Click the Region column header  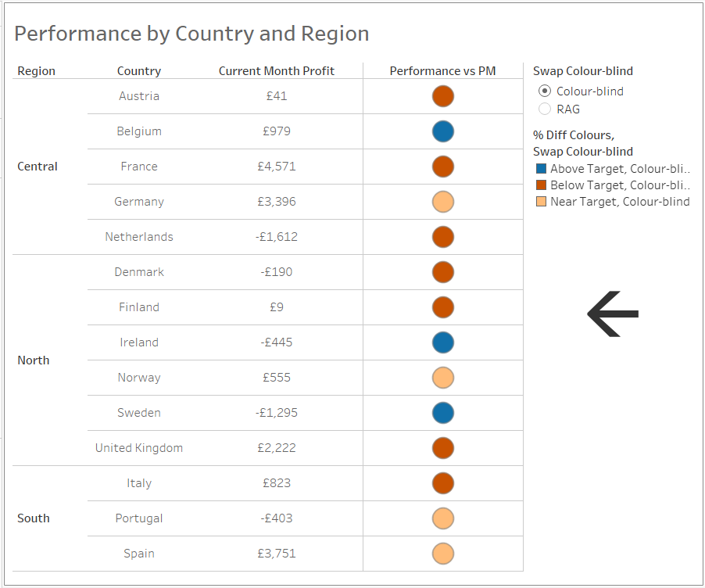[x=37, y=71]
